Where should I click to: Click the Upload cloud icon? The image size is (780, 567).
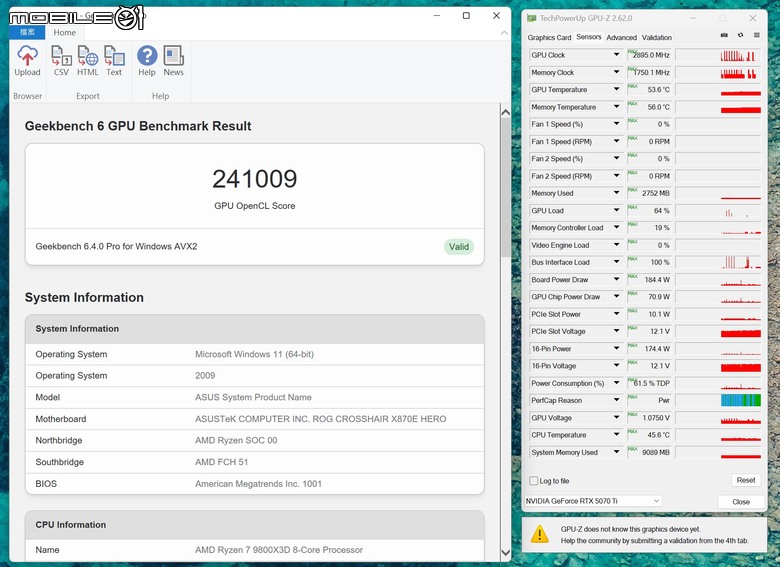pyautogui.click(x=27, y=56)
